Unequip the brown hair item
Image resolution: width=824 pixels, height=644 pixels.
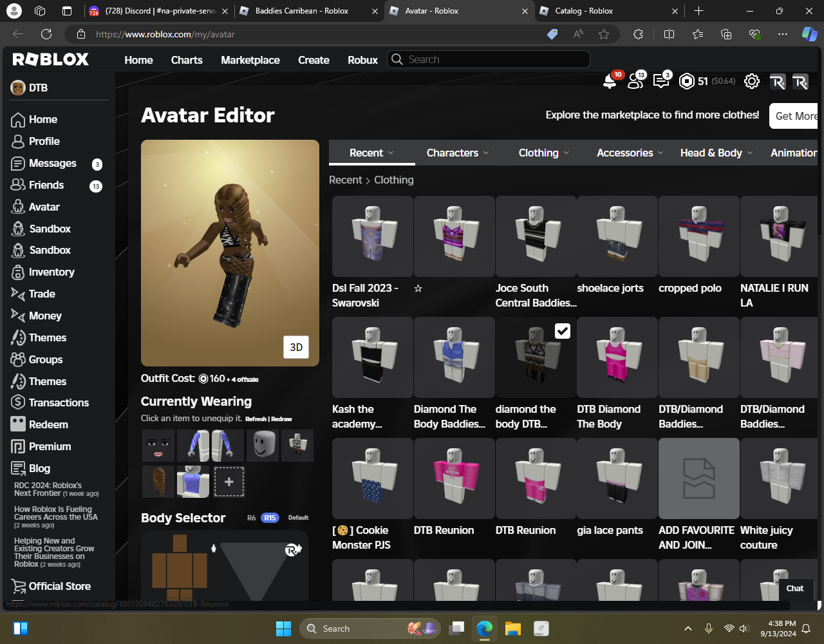click(158, 481)
